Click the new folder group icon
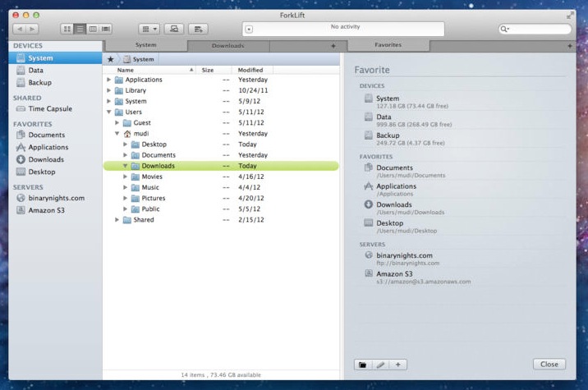 click(x=362, y=365)
